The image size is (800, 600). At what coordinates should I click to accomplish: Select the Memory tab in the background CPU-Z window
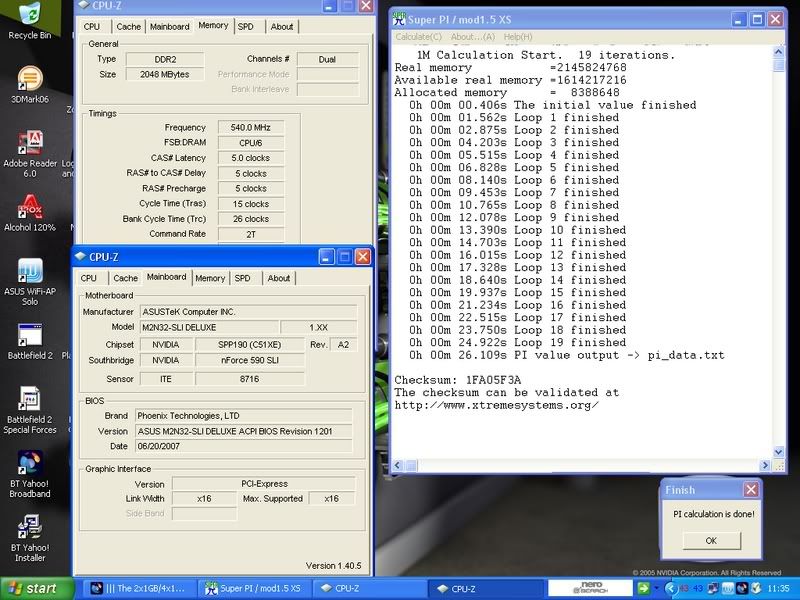tap(213, 26)
